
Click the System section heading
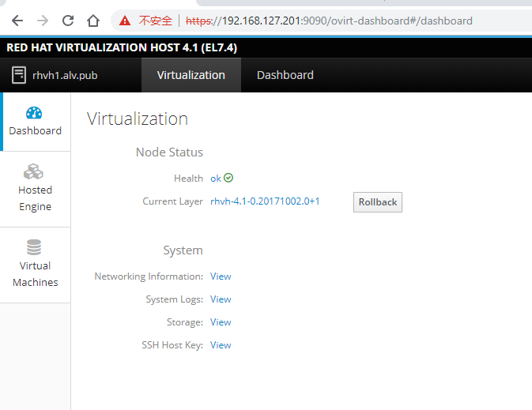[183, 250]
